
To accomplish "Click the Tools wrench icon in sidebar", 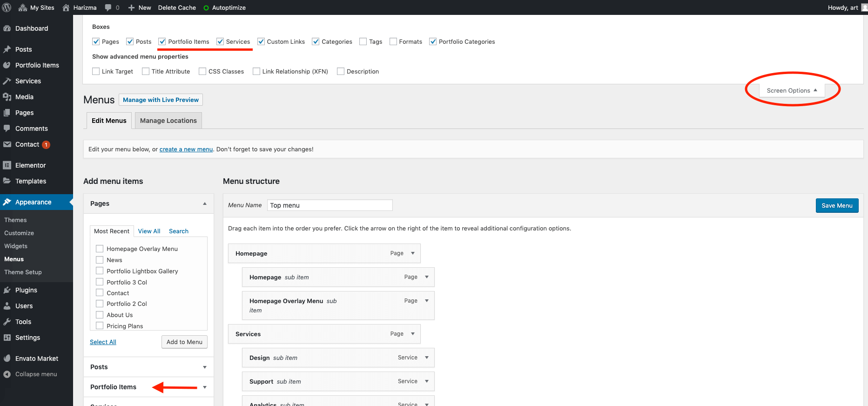I will 7,322.
